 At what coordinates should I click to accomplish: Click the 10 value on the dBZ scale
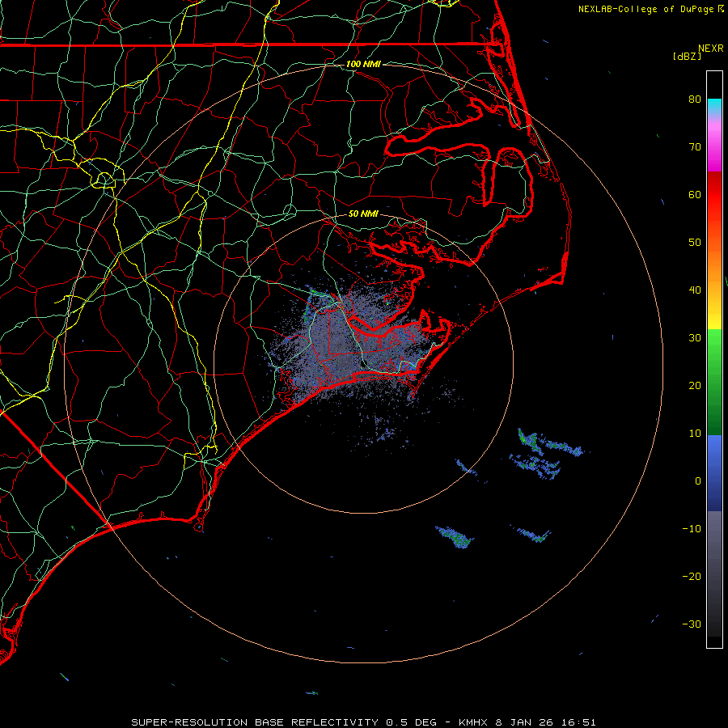[695, 434]
